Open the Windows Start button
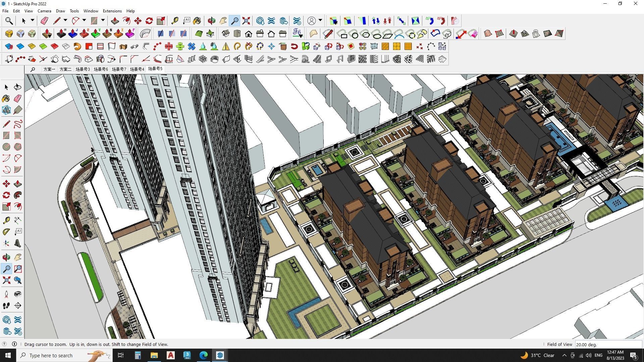The height and width of the screenshot is (362, 644). (8, 355)
